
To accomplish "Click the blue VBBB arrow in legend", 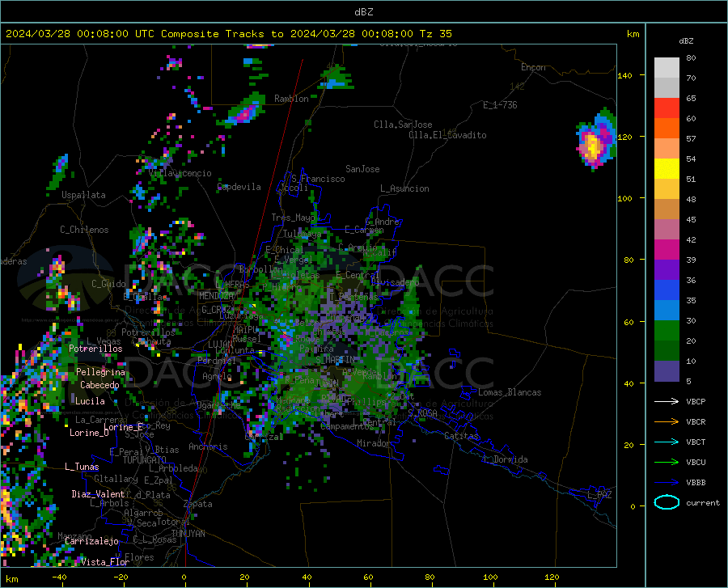I will (x=667, y=483).
